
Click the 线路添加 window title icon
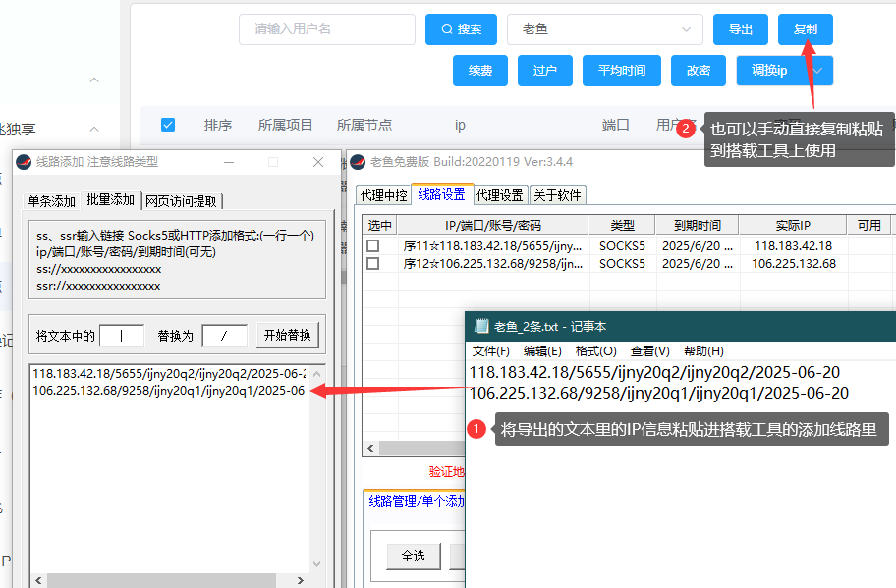[23, 162]
